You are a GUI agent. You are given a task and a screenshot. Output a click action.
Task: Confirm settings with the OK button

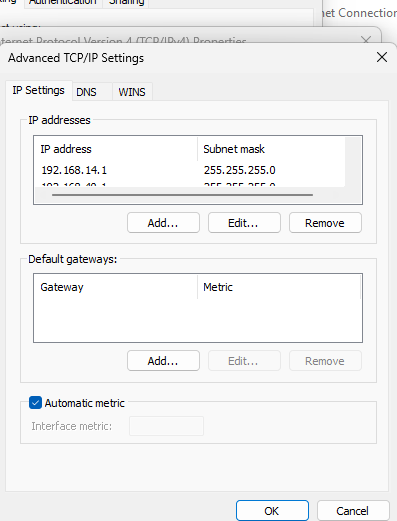(x=272, y=511)
